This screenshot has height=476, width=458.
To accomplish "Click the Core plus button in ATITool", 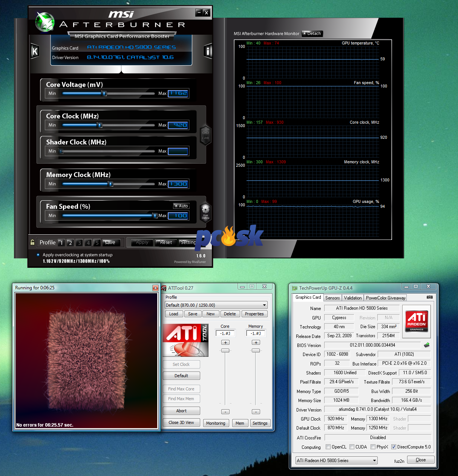I will 225,342.
